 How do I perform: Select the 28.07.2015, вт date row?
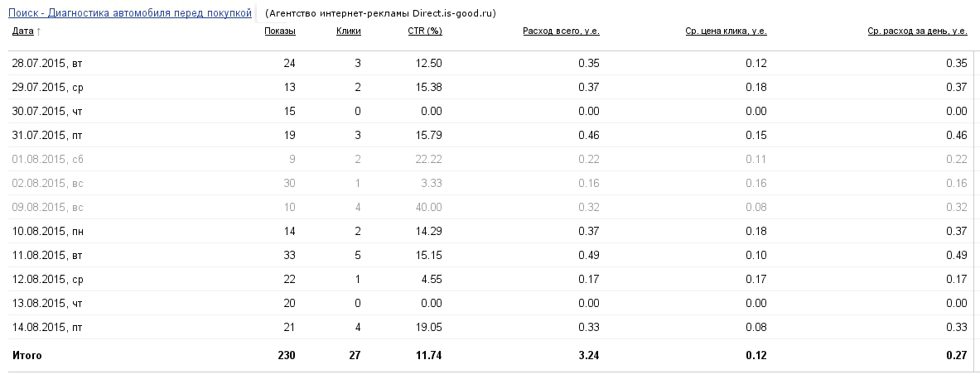click(490, 63)
